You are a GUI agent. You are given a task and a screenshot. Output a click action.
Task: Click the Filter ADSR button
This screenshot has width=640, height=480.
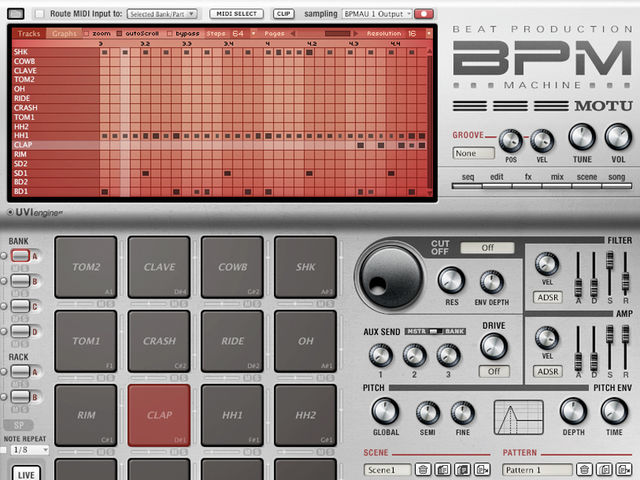click(x=548, y=298)
